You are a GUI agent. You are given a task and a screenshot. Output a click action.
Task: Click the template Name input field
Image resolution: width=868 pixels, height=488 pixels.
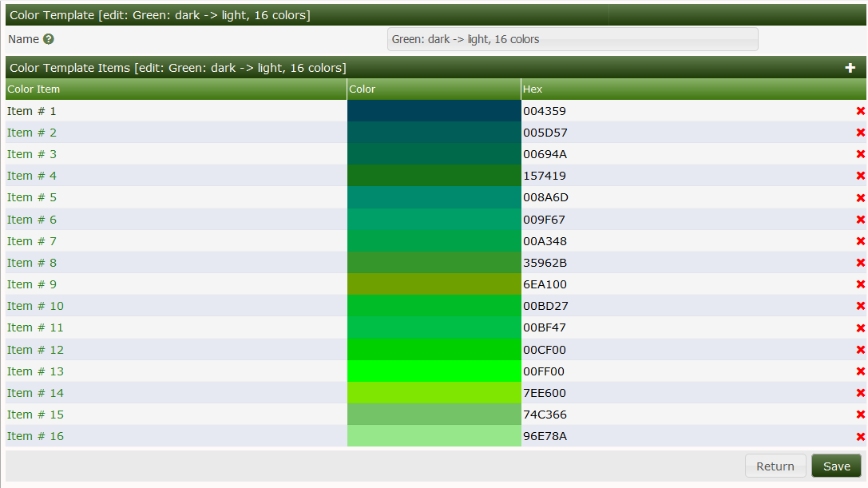click(x=572, y=39)
